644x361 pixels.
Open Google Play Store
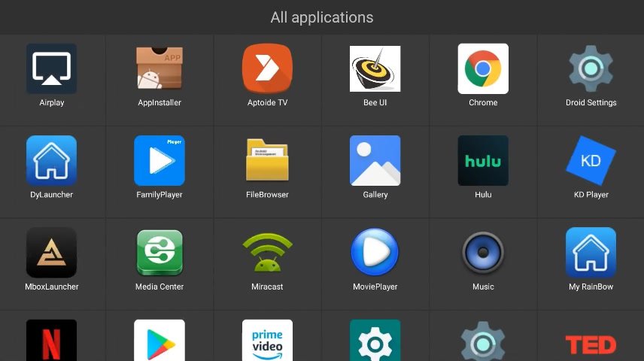tap(159, 341)
